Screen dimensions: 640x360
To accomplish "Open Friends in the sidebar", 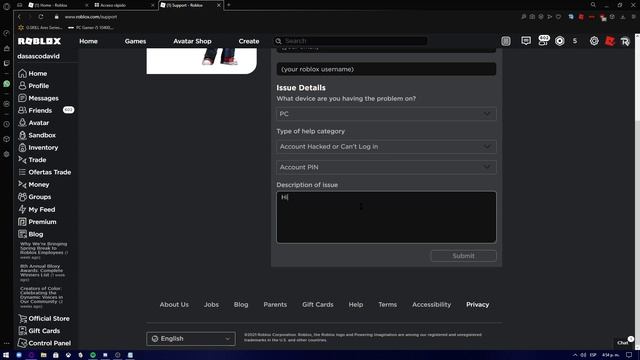I will [x=35, y=110].
